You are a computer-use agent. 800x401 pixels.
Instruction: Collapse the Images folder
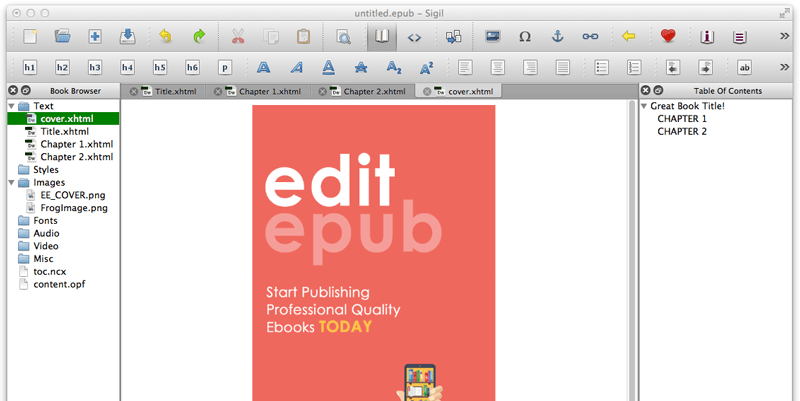click(x=11, y=183)
